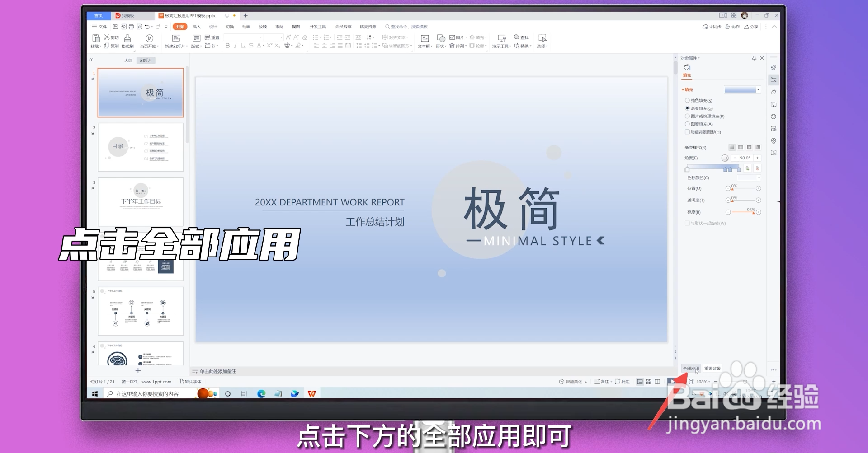Click the star icon in right sidebar
Viewport: 868px width, 453px height.
click(x=774, y=92)
